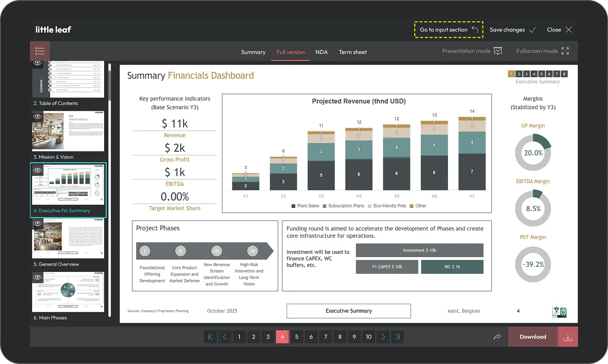The width and height of the screenshot is (608, 364).
Task: Go to next page chevron
Action: [x=383, y=337]
